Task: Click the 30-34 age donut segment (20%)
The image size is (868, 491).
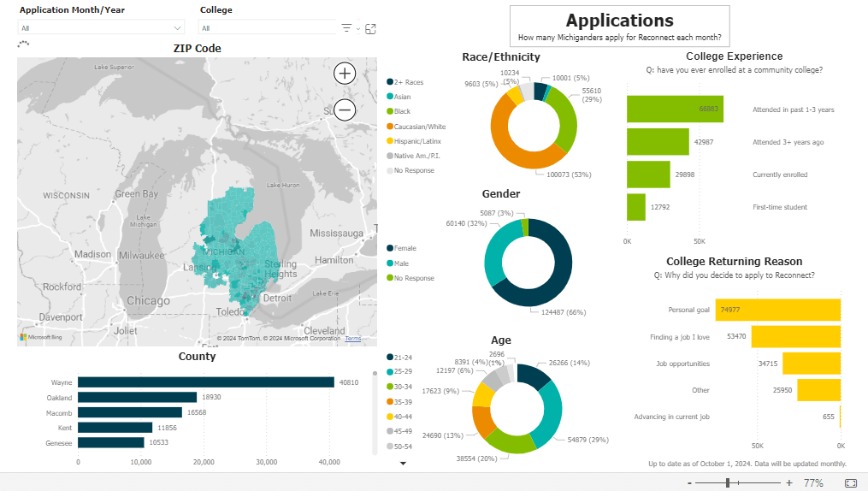Action: tap(510, 444)
